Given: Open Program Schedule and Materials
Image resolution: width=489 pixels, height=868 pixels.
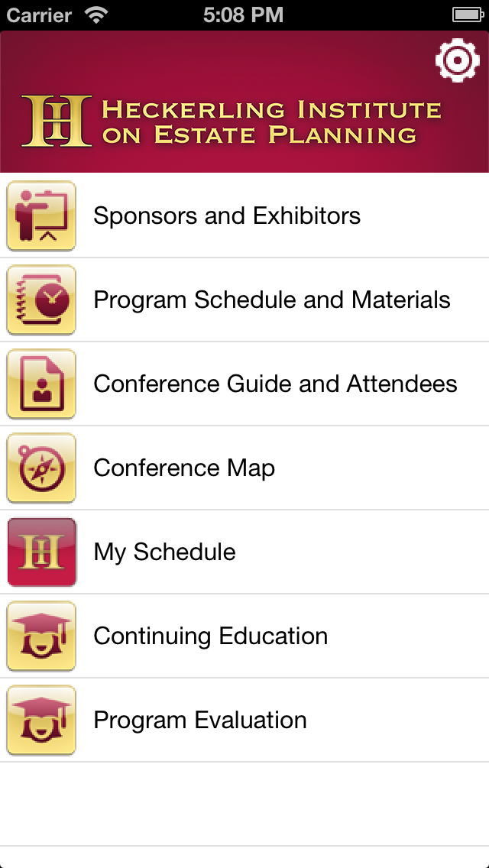Looking at the screenshot, I should point(244,300).
